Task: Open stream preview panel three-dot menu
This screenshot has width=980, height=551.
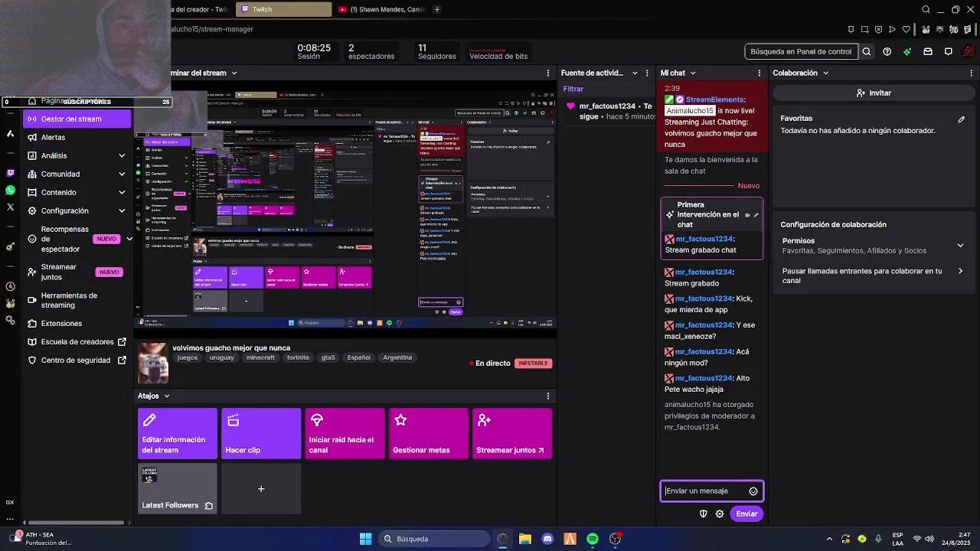Action: pos(547,73)
